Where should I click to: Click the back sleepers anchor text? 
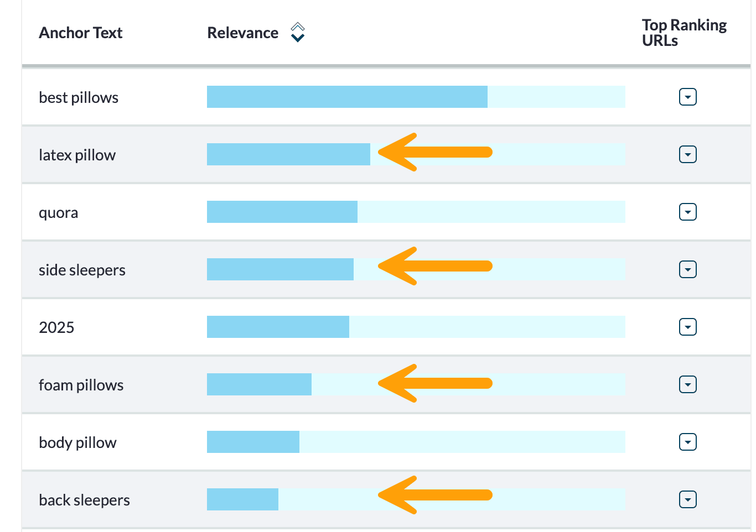[x=84, y=500]
